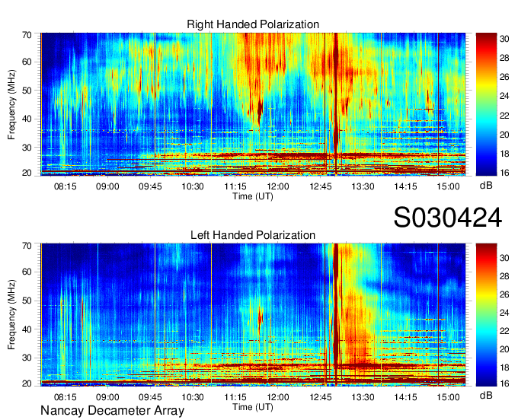Click the 50 MHz tick of top plot
Image resolution: width=518 pixels, height=420 pixels.
27,91
